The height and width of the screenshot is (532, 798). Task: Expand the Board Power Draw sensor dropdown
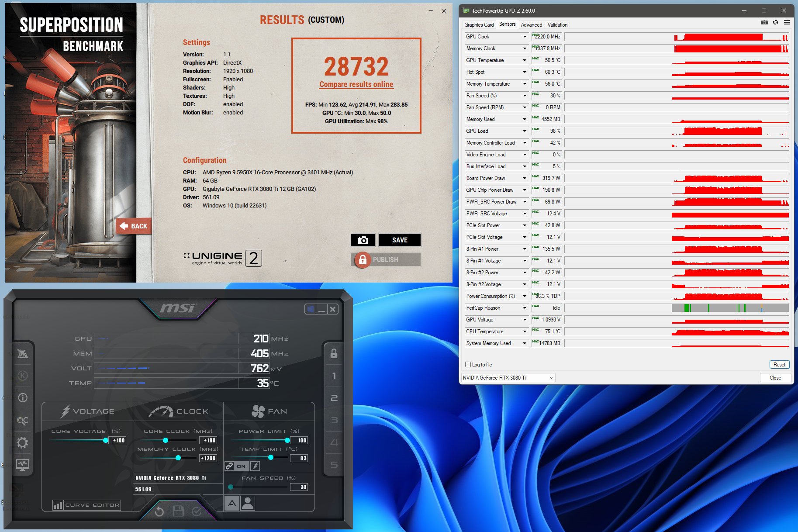[525, 178]
